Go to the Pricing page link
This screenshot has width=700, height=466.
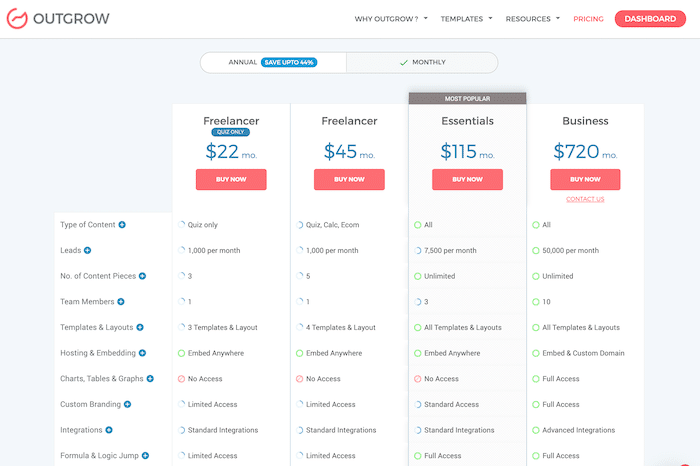click(x=588, y=19)
